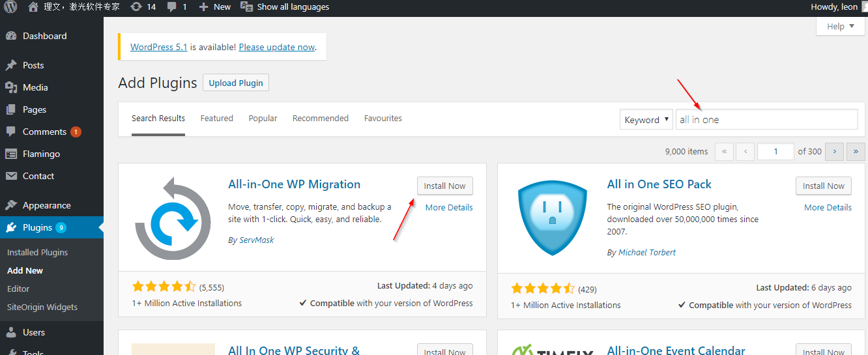868x355 pixels.
Task: Click the Plugins update badge showing 9
Action: pos(61,227)
